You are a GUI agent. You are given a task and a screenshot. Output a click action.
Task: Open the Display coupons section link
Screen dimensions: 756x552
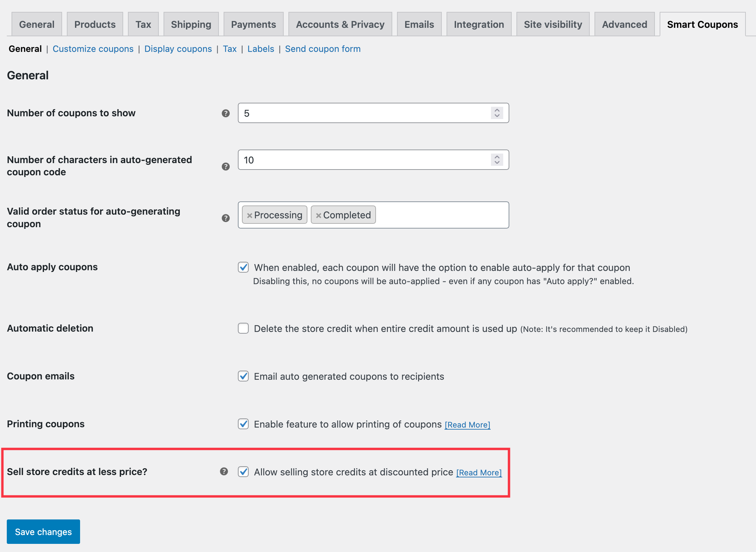[178, 49]
